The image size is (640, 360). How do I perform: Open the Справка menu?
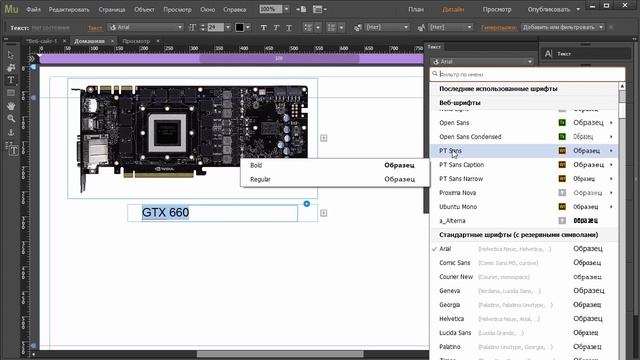pos(235,9)
